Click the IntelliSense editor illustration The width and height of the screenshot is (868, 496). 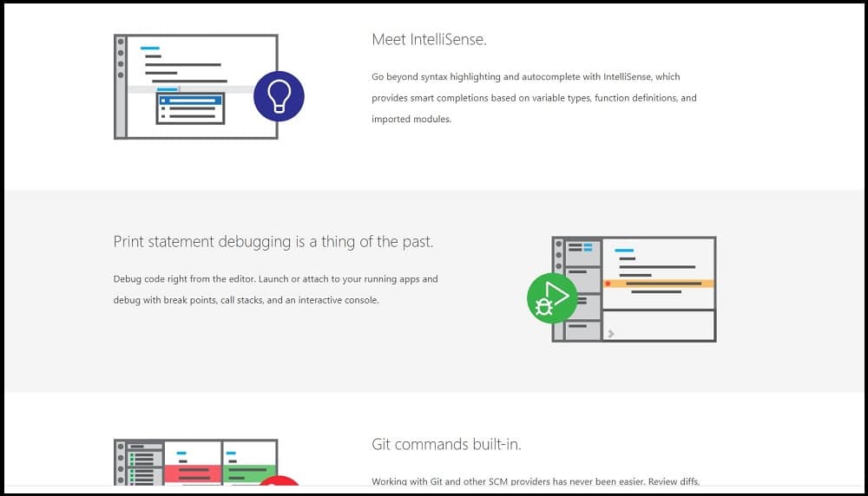point(196,87)
